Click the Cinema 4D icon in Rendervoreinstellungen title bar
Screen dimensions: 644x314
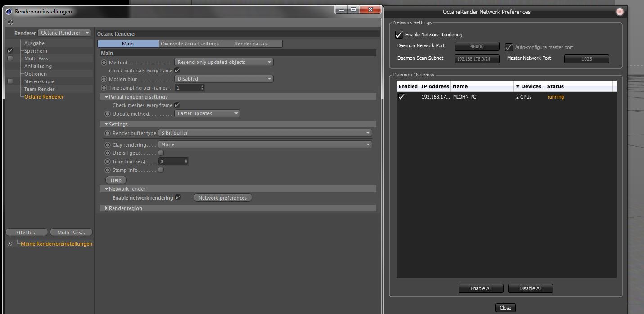point(9,12)
